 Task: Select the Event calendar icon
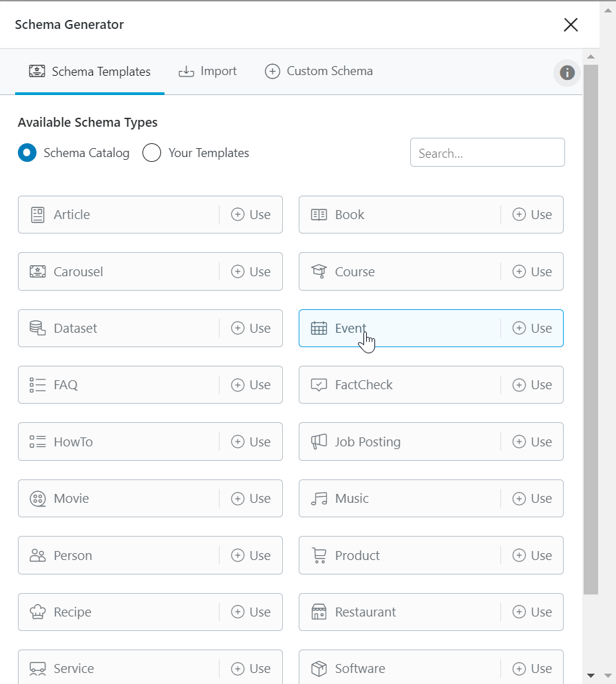coord(318,328)
